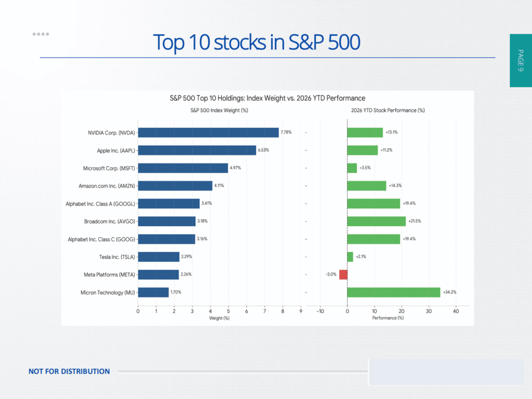This screenshot has height=399, width=532.
Task: Click the 'Performance (%)' axis title
Action: 388,318
